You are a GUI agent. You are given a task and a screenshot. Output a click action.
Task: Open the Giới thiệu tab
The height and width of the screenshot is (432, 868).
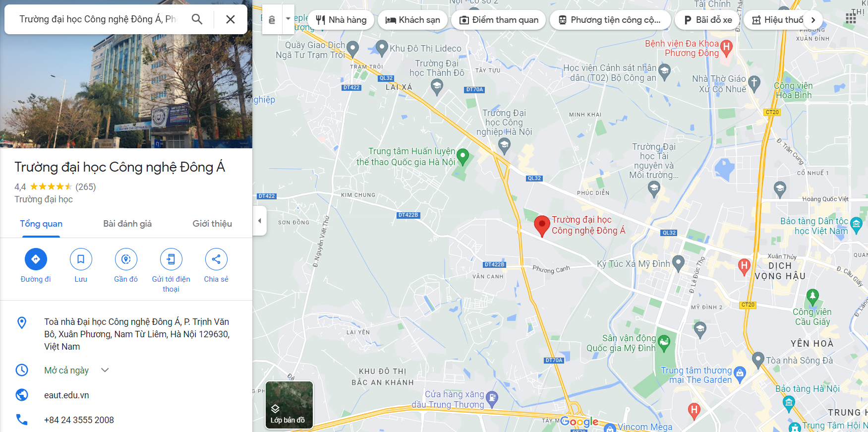(212, 224)
